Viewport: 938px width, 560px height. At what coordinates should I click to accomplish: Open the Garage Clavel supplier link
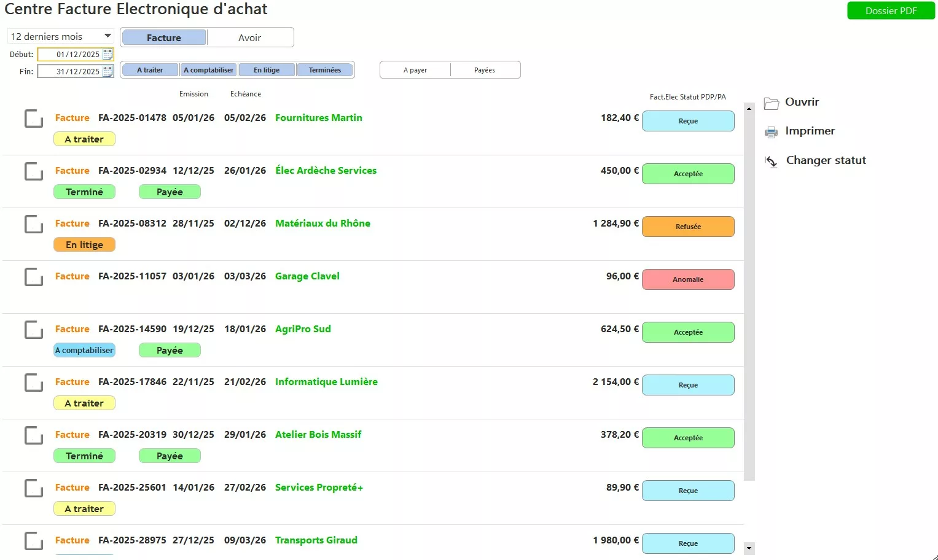pos(307,276)
